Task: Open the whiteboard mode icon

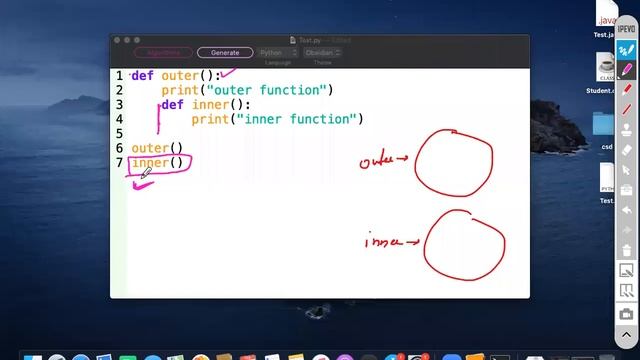Action: coord(627,270)
